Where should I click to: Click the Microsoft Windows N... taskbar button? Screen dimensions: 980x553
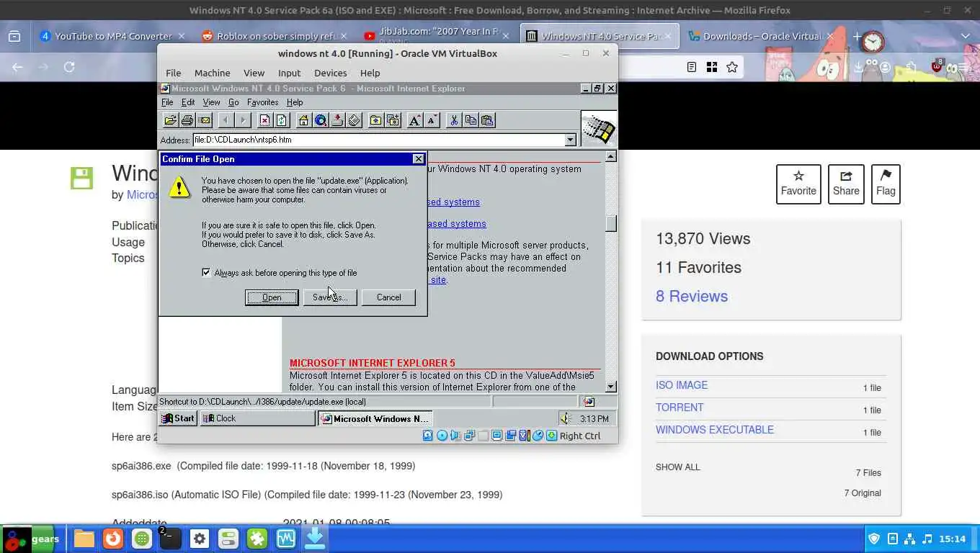[375, 418]
